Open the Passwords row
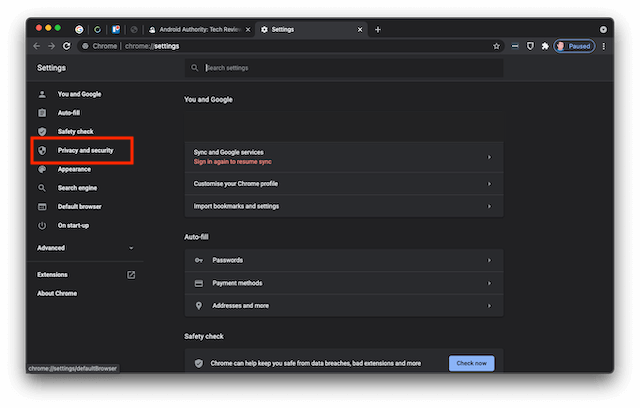 coord(344,260)
